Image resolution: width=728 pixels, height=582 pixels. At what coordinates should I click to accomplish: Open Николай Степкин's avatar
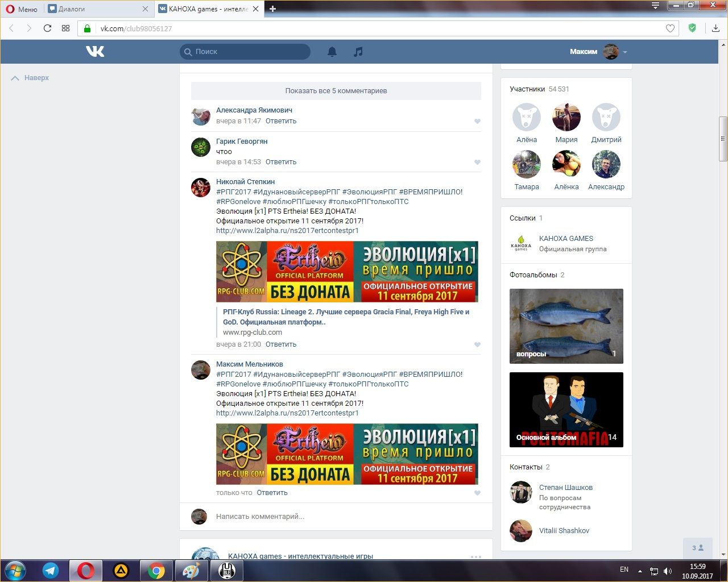[201, 188]
